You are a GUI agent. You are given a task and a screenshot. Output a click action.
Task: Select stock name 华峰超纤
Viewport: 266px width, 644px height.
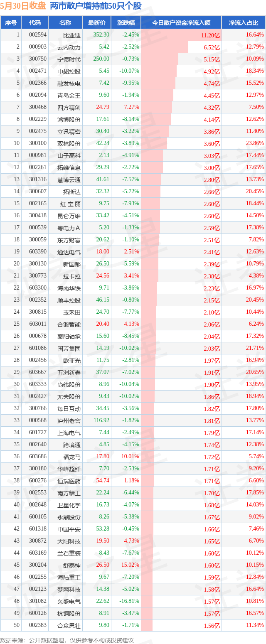point(69,469)
